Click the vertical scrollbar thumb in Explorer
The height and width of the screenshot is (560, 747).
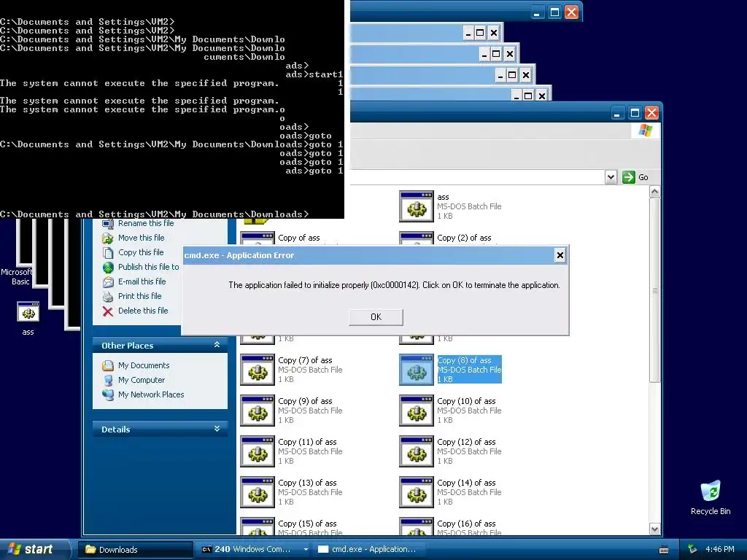click(654, 289)
